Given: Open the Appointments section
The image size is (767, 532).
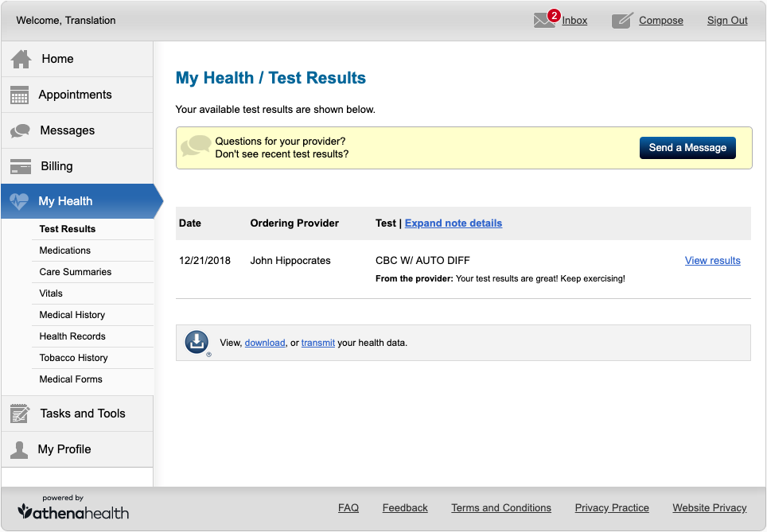Looking at the screenshot, I should (x=77, y=95).
